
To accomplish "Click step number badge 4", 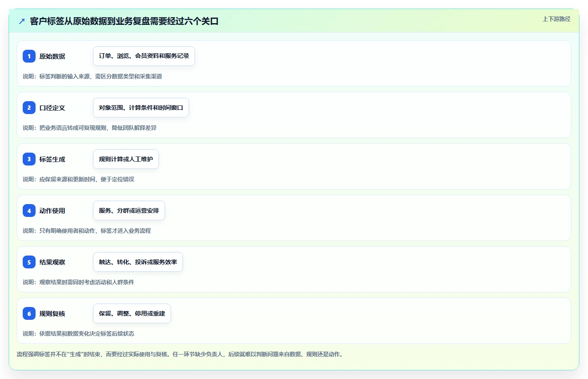I will [x=29, y=211].
